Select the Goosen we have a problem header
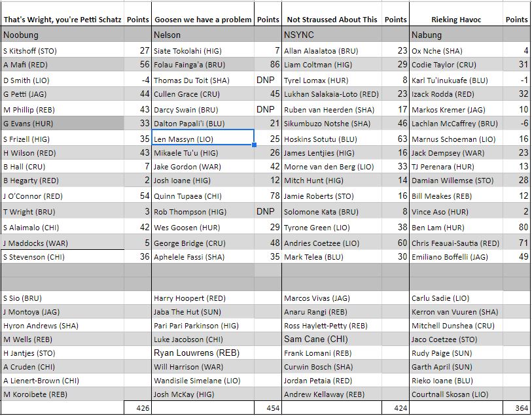This screenshot has width=532, height=416. point(203,20)
